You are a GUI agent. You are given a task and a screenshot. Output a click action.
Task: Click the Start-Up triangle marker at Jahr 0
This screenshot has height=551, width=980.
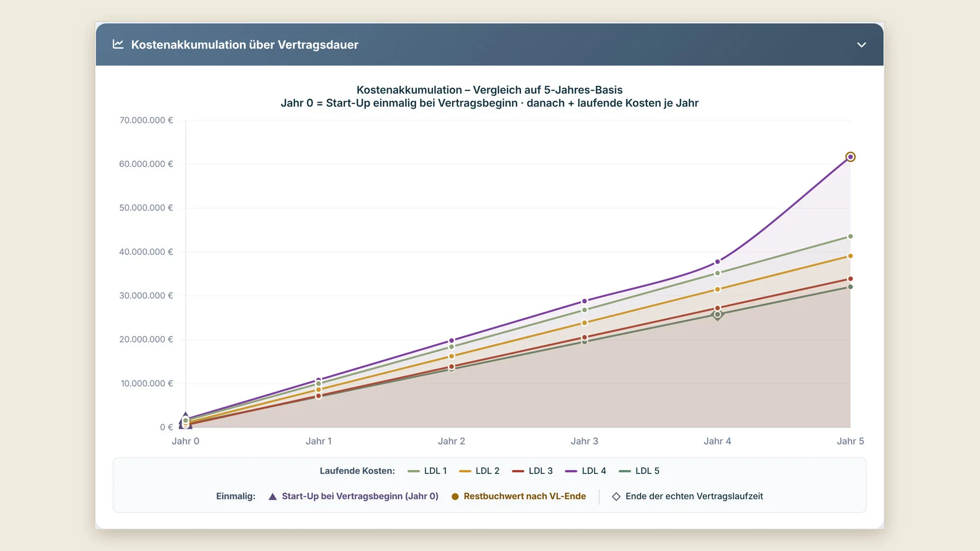[x=185, y=420]
